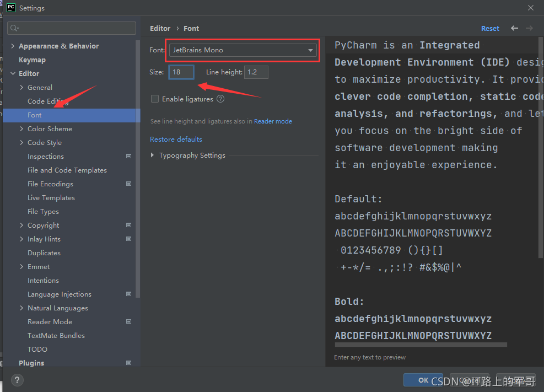Focus the settings search field
544x392 pixels.
pyautogui.click(x=72, y=28)
